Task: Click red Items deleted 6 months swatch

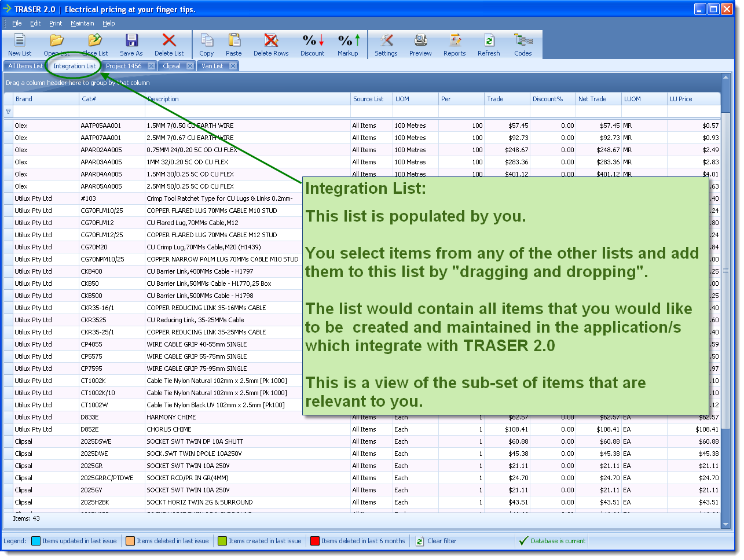Action: 315,541
